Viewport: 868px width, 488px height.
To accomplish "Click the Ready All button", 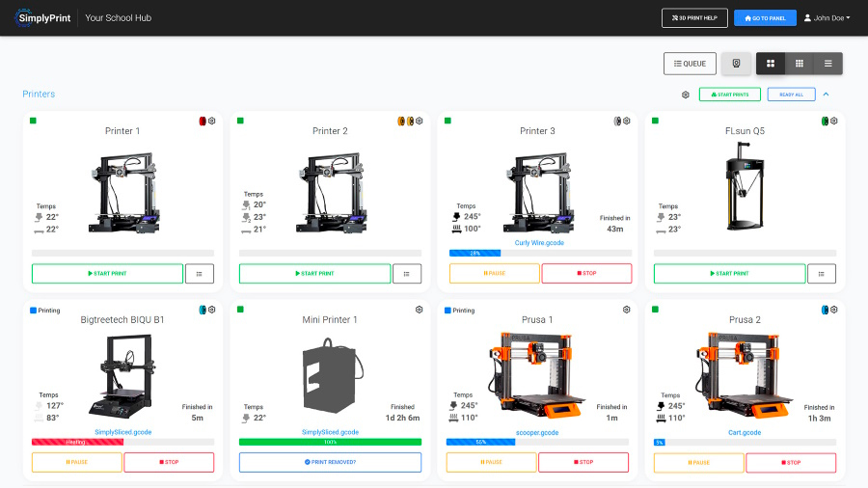I will [x=791, y=95].
